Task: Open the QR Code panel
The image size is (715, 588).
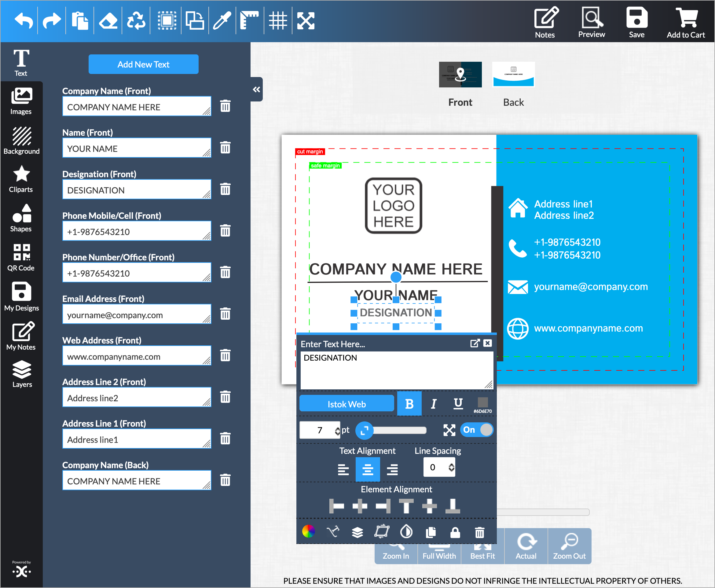Action: (21, 257)
